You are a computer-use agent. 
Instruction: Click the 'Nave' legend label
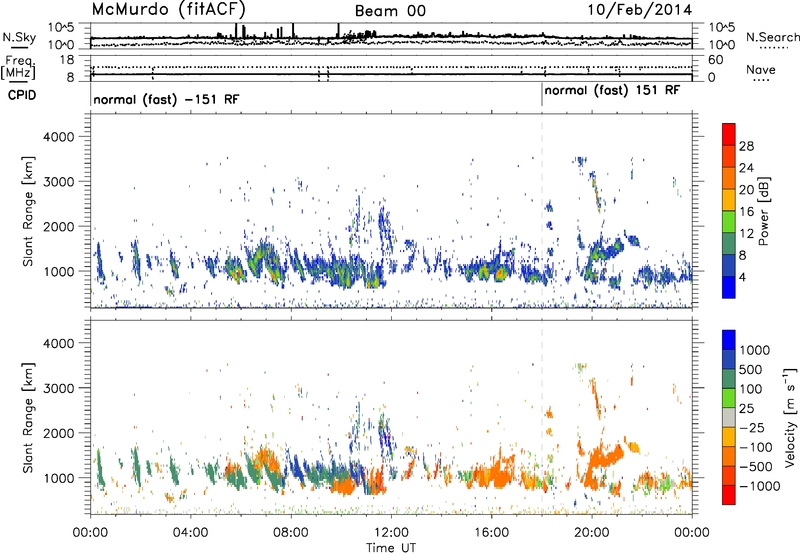[x=761, y=69]
